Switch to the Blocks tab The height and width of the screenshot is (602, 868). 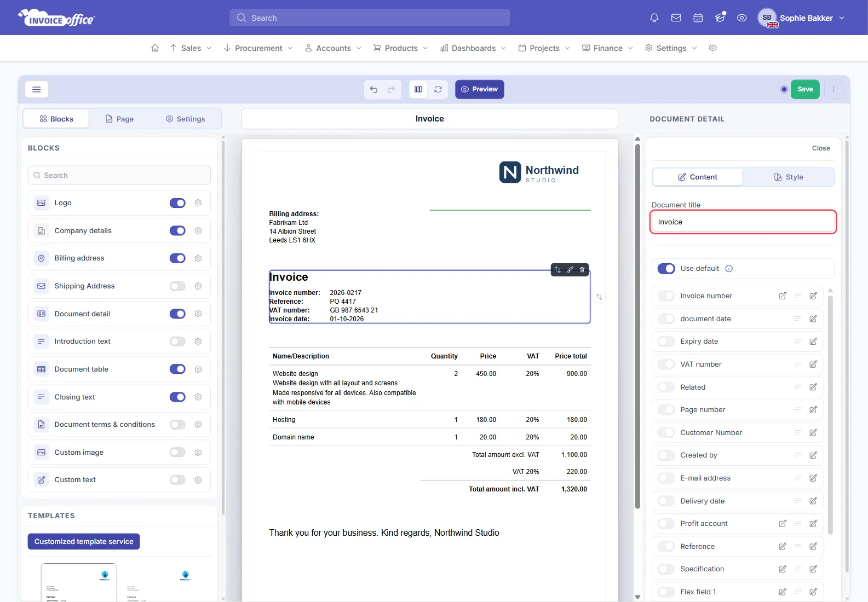point(56,119)
